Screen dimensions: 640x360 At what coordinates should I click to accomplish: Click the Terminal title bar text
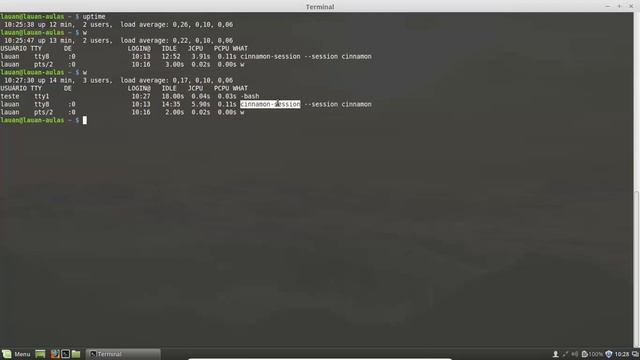(x=320, y=7)
